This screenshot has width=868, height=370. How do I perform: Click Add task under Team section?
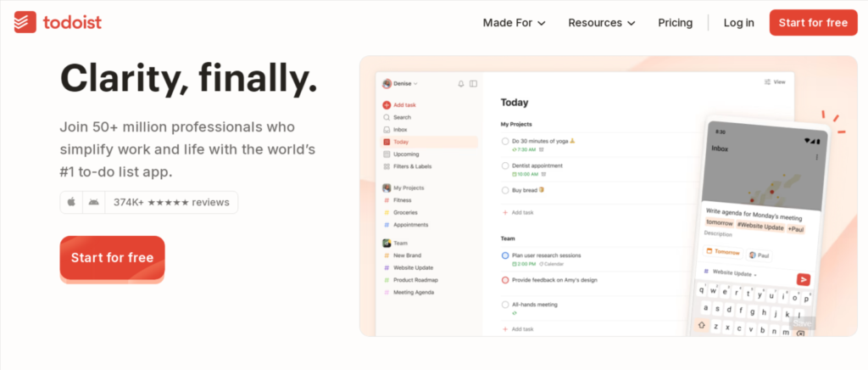518,329
